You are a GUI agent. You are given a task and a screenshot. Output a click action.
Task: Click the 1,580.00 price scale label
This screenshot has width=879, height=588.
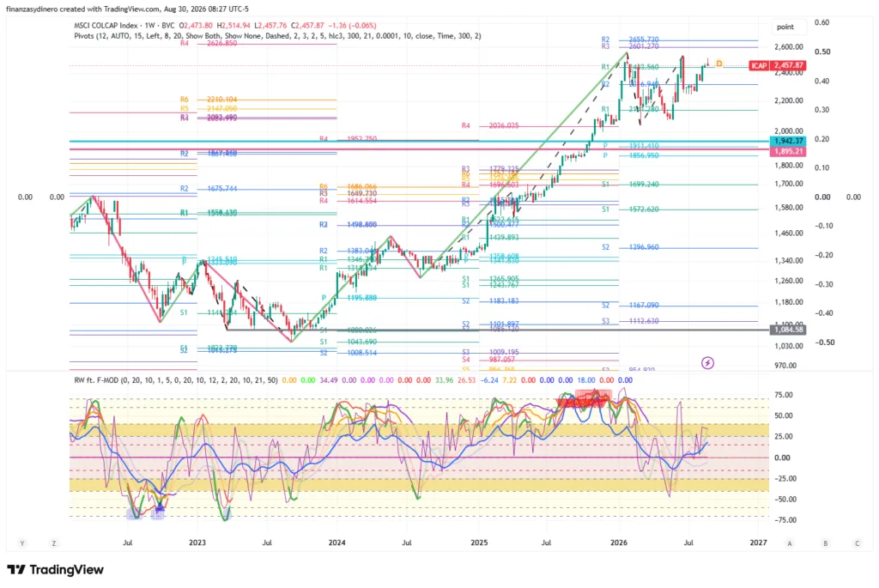click(x=788, y=208)
